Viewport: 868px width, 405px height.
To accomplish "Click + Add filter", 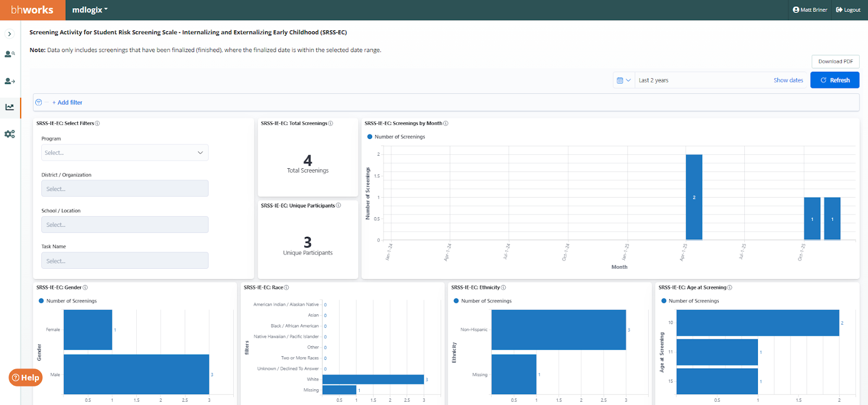I will [x=67, y=103].
